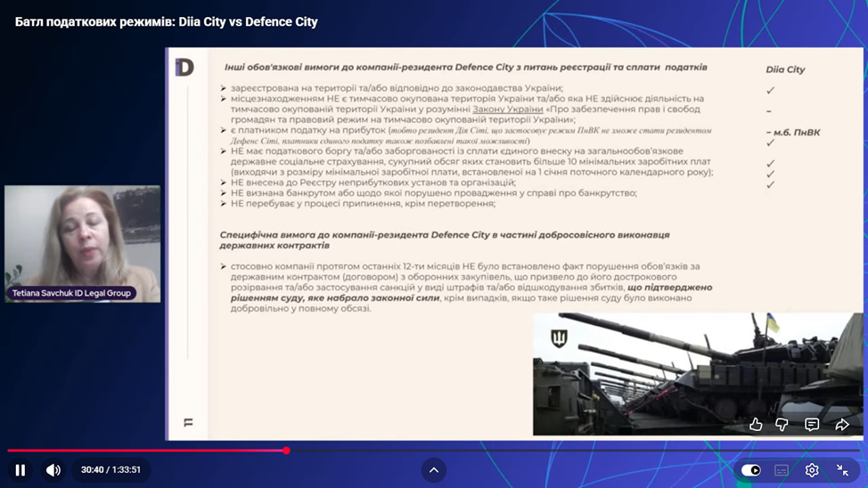This screenshot has height=488, width=868.
Task: Open the video title link
Action: point(167,21)
